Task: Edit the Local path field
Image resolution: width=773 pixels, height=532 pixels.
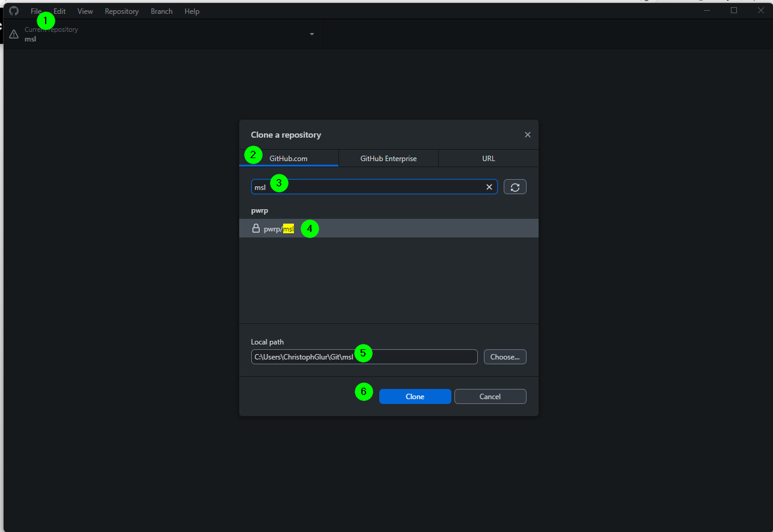Action: [x=364, y=357]
